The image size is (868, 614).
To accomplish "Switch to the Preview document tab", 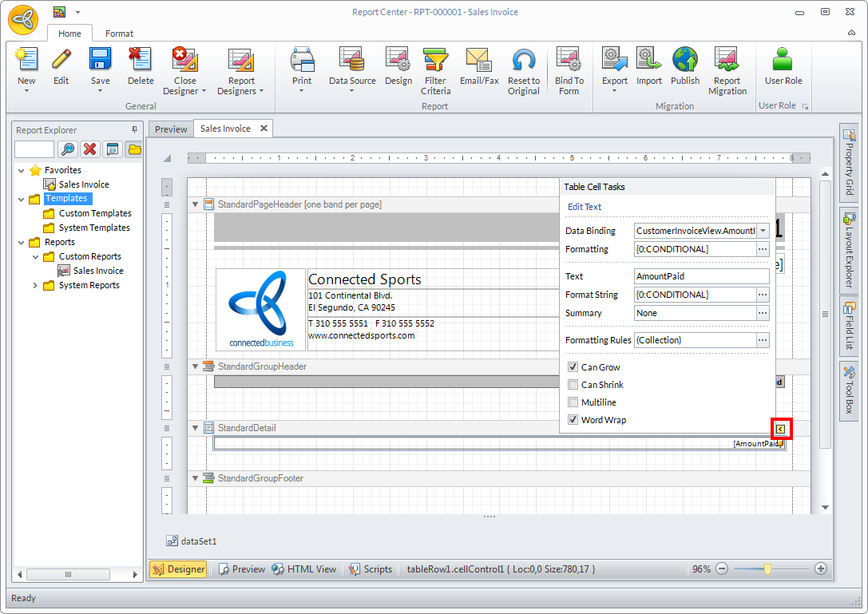I will (171, 129).
